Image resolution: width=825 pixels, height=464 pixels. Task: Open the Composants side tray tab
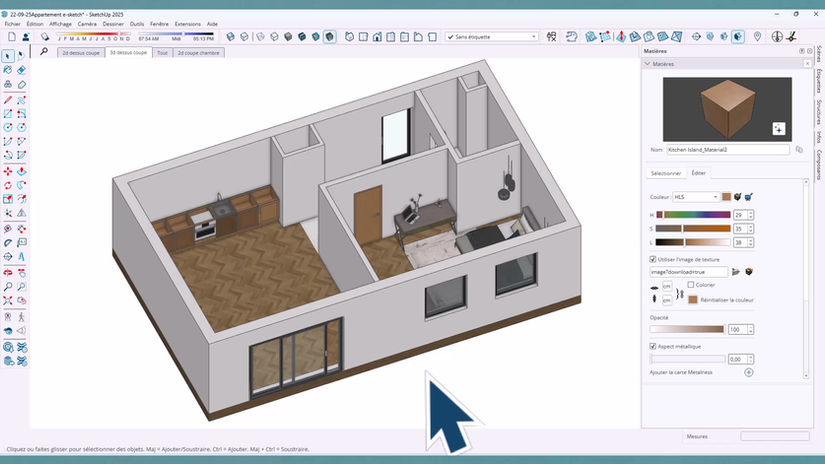click(x=819, y=165)
